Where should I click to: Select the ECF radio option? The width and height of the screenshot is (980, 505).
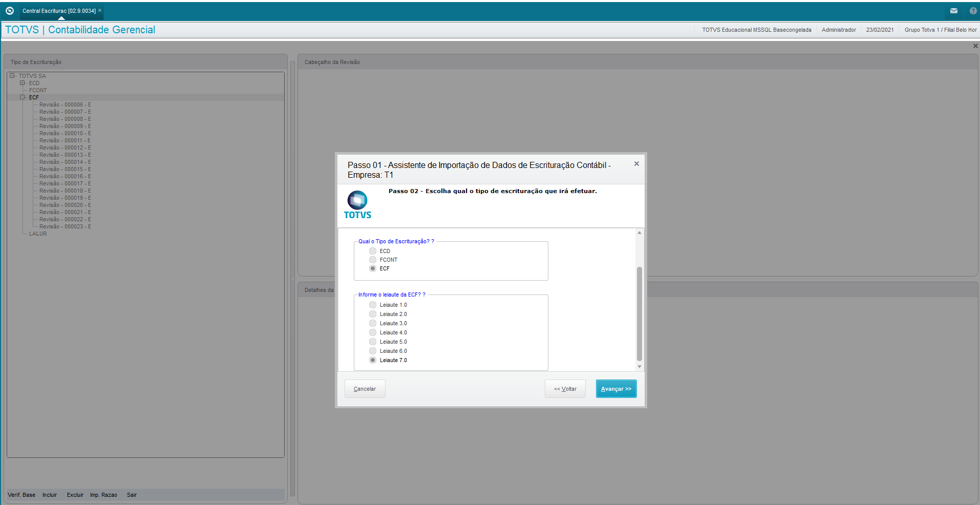coord(373,268)
